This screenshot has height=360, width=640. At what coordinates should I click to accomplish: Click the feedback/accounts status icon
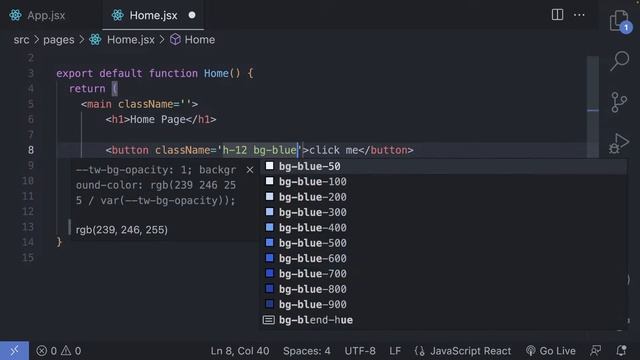tap(596, 351)
